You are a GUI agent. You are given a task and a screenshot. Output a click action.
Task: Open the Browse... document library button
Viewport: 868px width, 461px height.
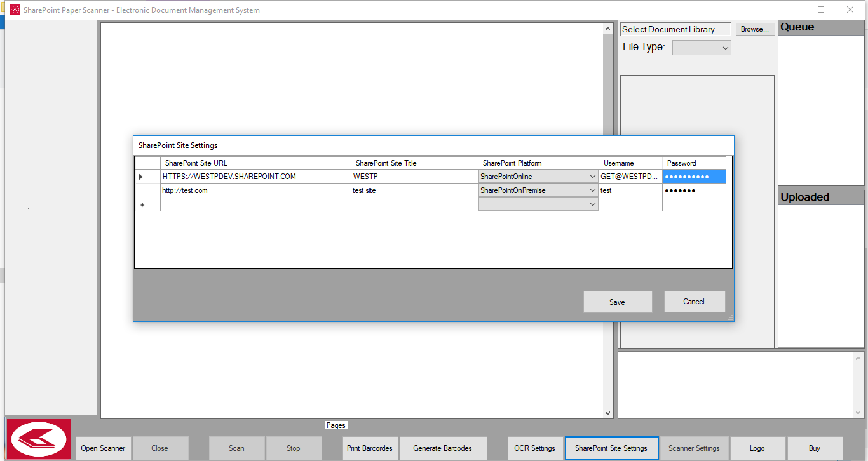coord(755,29)
